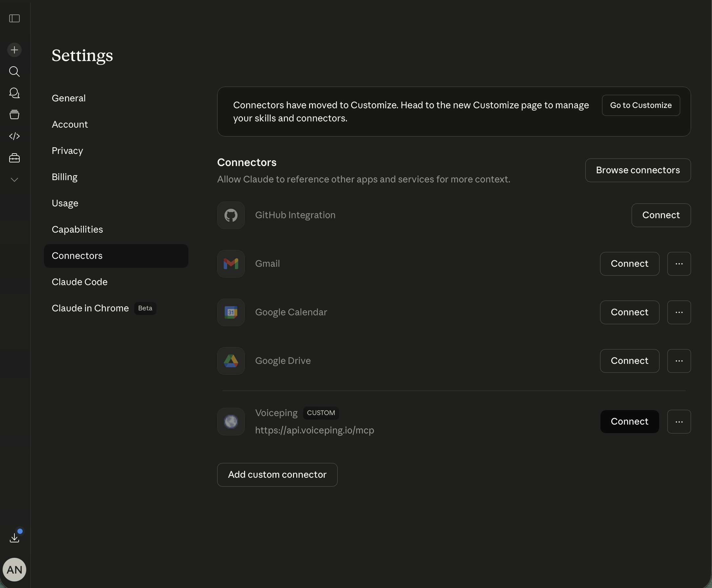
Task: Open Google Calendar more options menu
Action: [679, 312]
